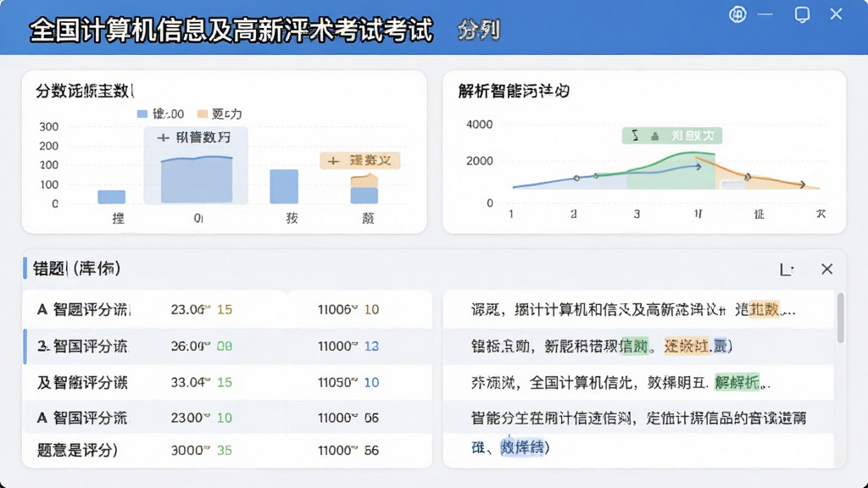Select the blue legend swatch above the bar chart
Screen dimensions: 868x488
click(x=142, y=114)
